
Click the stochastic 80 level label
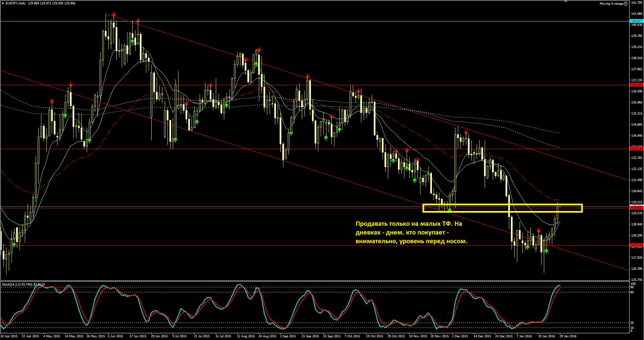coord(632,292)
